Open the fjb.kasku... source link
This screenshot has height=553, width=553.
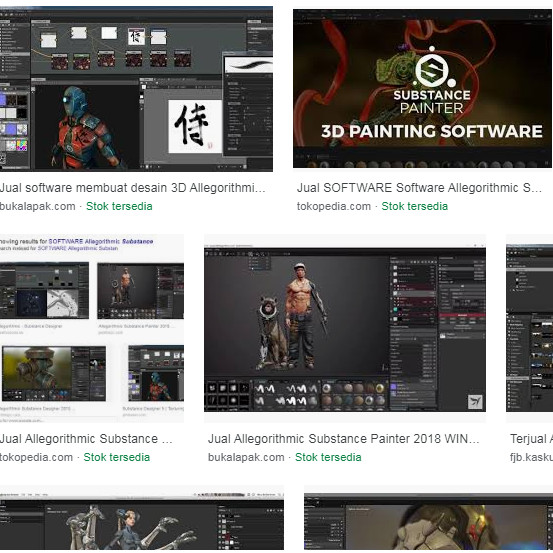point(531,457)
